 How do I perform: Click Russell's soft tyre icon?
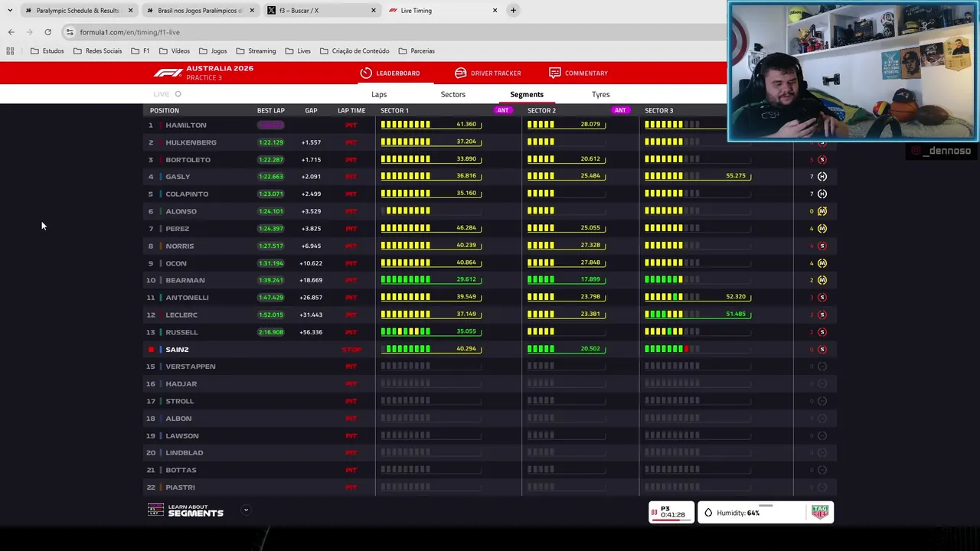[x=822, y=332]
